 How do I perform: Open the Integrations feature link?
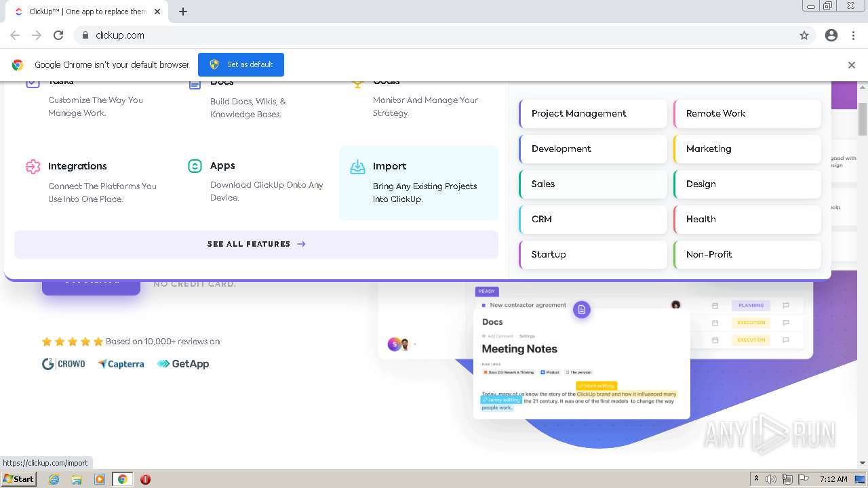point(77,166)
